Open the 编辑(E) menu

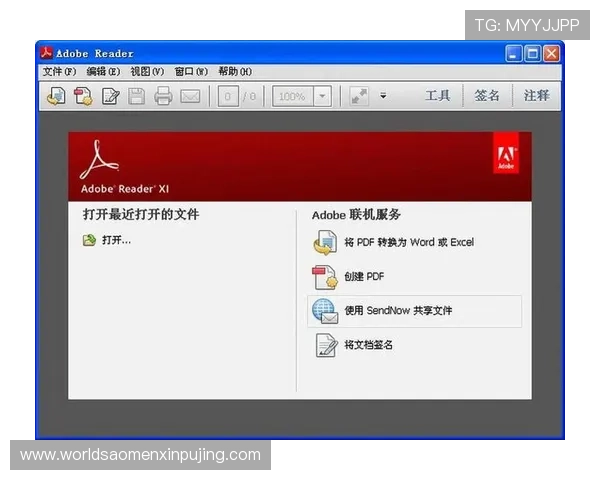click(103, 72)
